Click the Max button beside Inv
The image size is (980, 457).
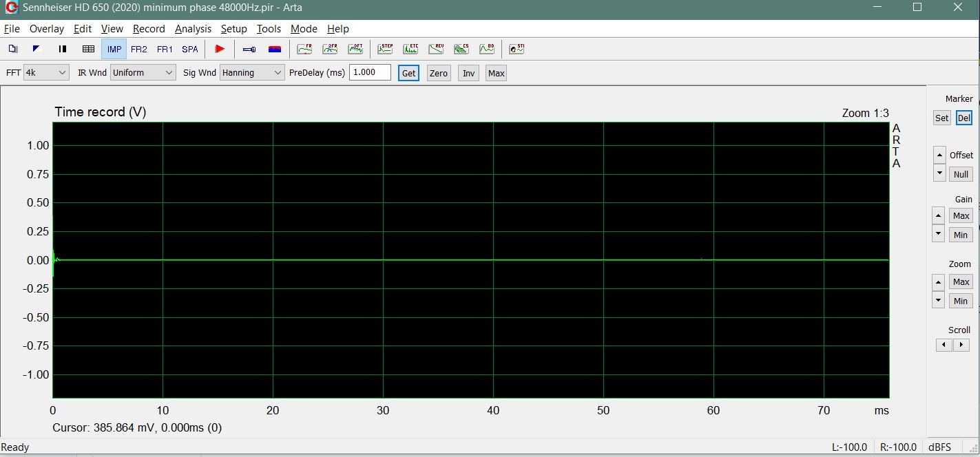496,73
